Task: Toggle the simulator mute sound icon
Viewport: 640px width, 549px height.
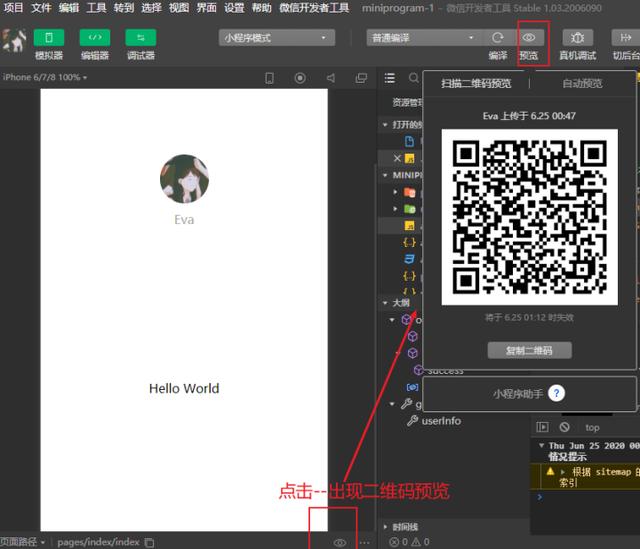Action: point(331,78)
